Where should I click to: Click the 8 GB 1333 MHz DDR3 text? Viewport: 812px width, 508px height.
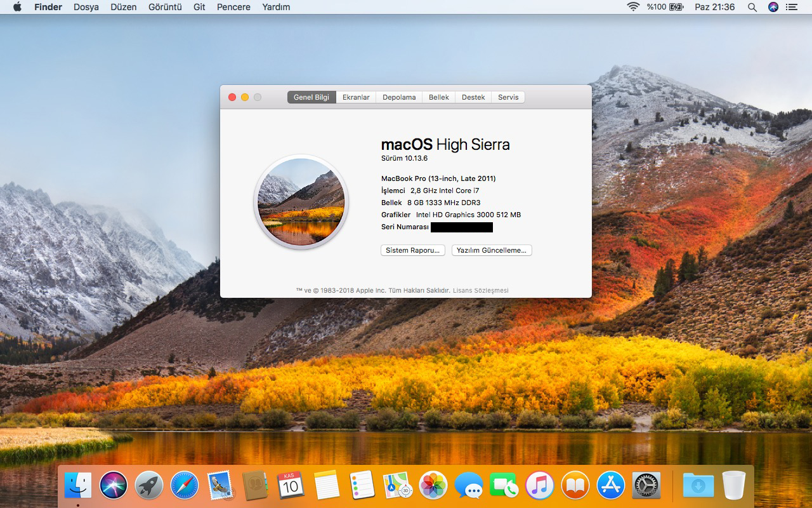pyautogui.click(x=444, y=203)
